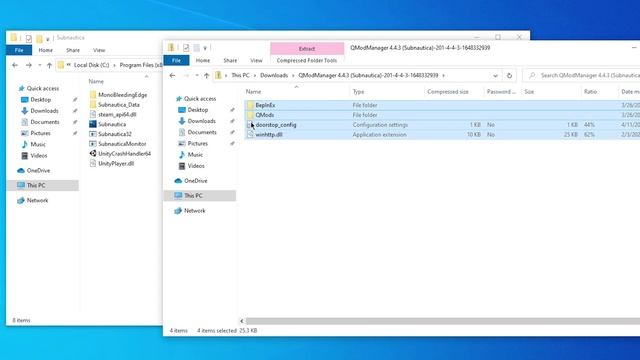Image resolution: width=640 pixels, height=360 pixels.
Task: Select This PC in QModManager navigation pane
Action: pos(193,196)
